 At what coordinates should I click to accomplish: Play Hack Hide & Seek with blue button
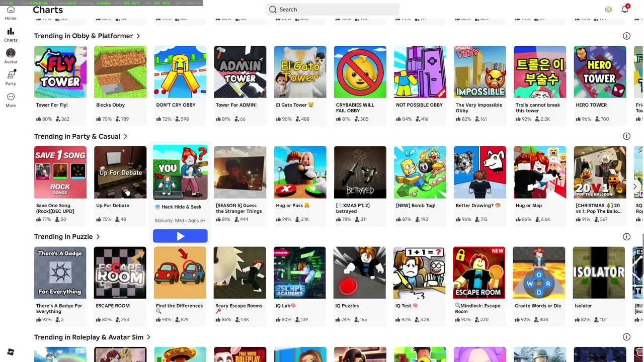[x=180, y=236]
